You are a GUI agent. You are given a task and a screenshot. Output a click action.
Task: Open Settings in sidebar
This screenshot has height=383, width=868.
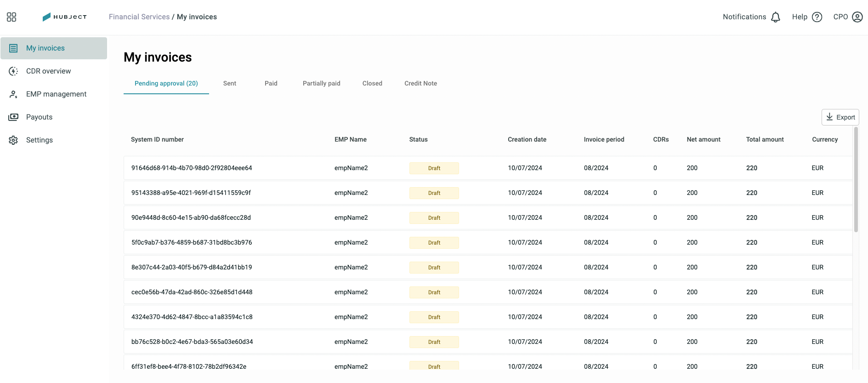tap(54, 140)
